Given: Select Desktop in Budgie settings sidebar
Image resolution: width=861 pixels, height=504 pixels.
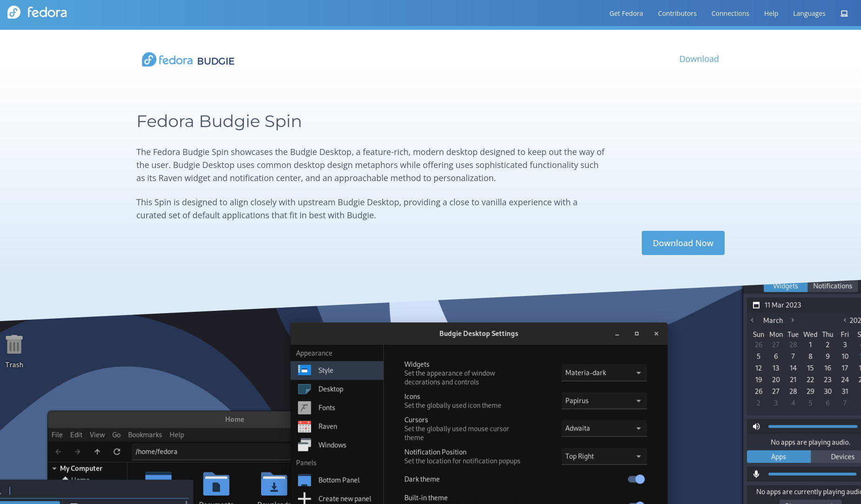Looking at the screenshot, I should coord(337,389).
